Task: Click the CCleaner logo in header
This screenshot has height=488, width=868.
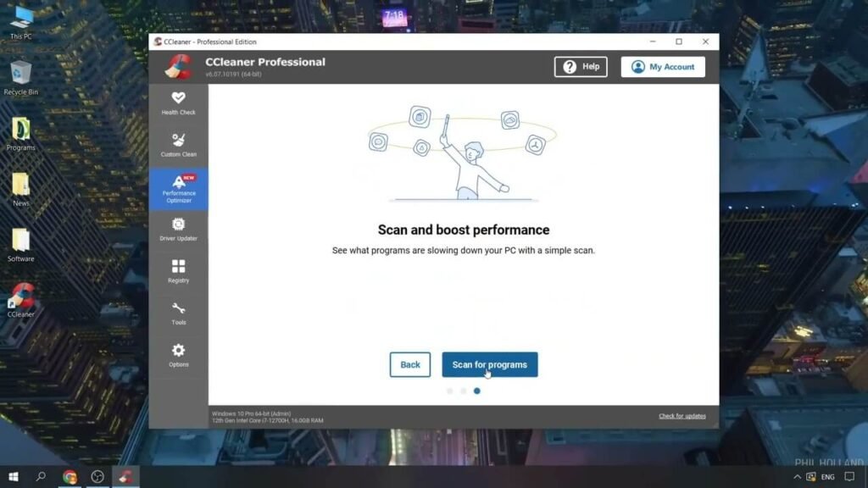Action: pos(178,66)
